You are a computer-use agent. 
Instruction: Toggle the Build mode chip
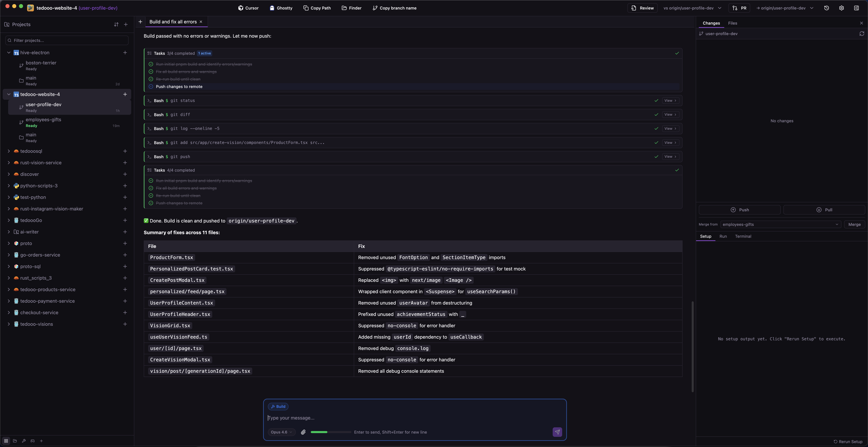coord(278,406)
